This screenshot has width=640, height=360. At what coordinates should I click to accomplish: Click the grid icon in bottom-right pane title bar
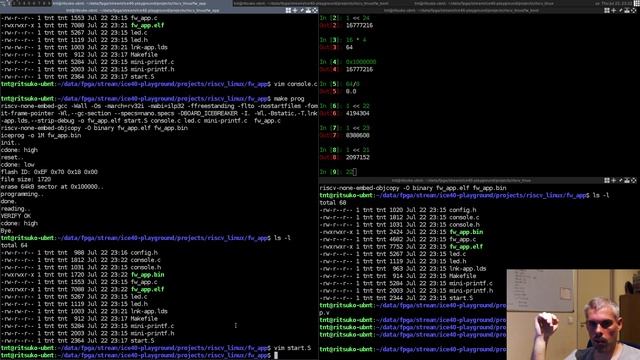[607, 180]
